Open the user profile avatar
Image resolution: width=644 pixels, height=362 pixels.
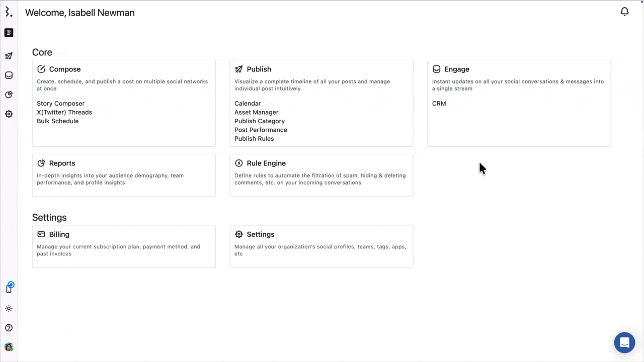[x=9, y=347]
